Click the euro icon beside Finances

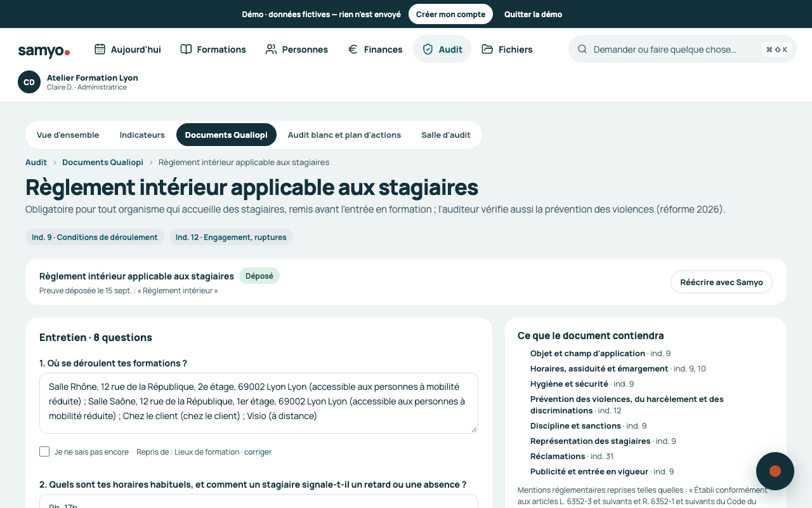[353, 49]
